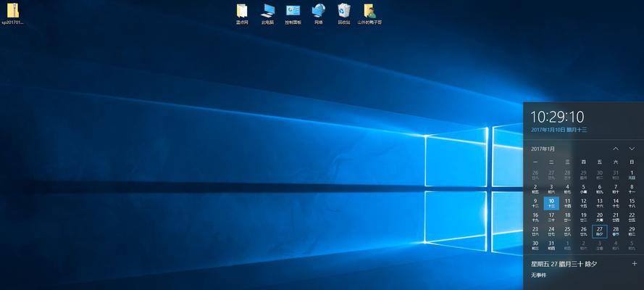644x290 pixels.
Task: Click January 17 in the calendar
Action: (x=551, y=217)
